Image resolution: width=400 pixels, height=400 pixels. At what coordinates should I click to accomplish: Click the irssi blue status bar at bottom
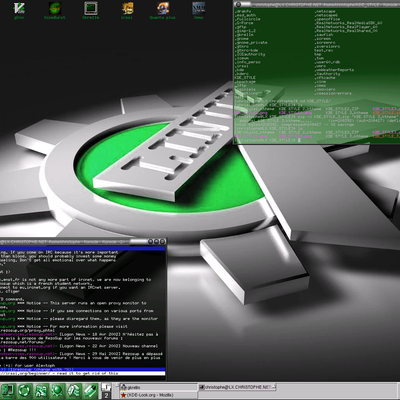83,369
